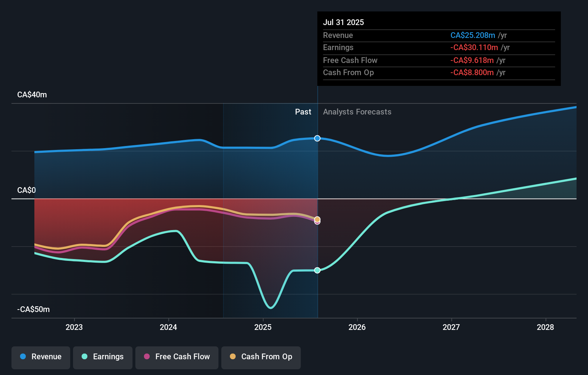The height and width of the screenshot is (375, 588).
Task: Select the Analysts Forecasts section label
Action: point(357,112)
